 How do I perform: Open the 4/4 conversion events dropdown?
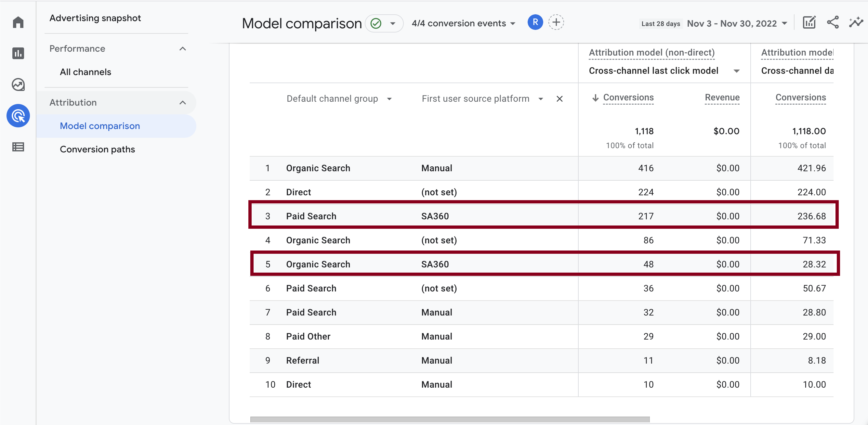pos(463,23)
